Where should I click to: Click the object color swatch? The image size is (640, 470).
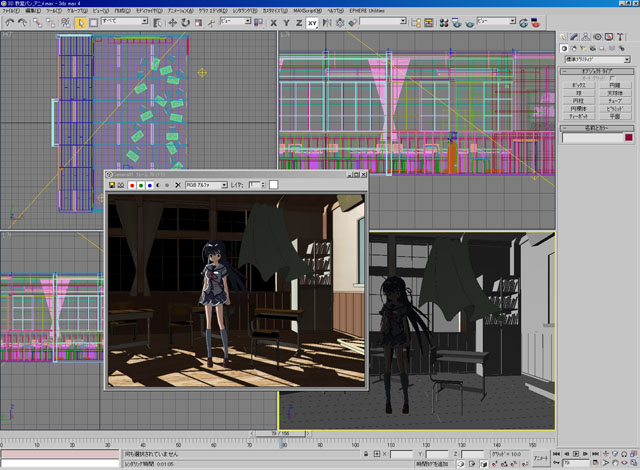(629, 138)
